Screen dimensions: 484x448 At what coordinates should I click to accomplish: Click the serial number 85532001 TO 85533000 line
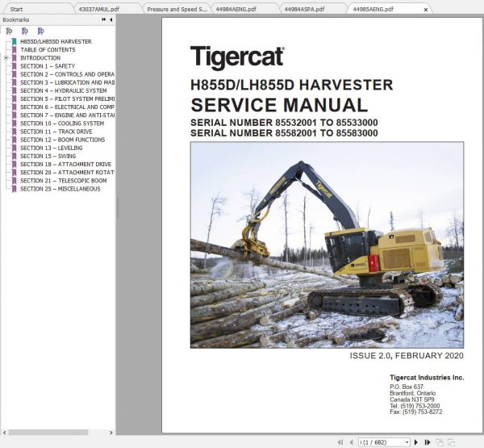pos(284,123)
